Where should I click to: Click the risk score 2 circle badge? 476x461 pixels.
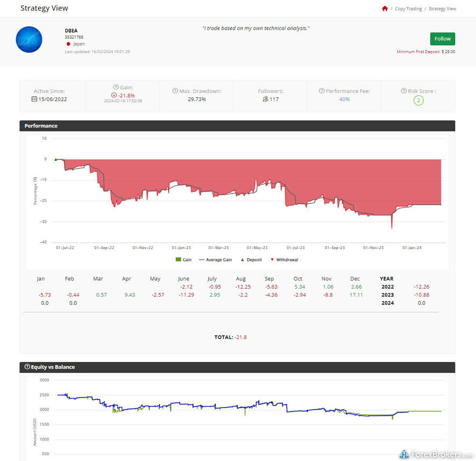pyautogui.click(x=418, y=100)
